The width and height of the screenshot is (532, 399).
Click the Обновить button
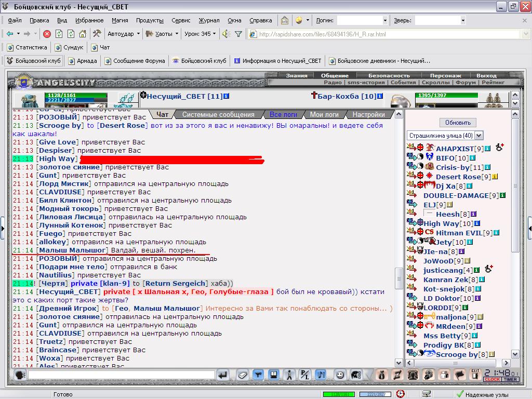(458, 123)
